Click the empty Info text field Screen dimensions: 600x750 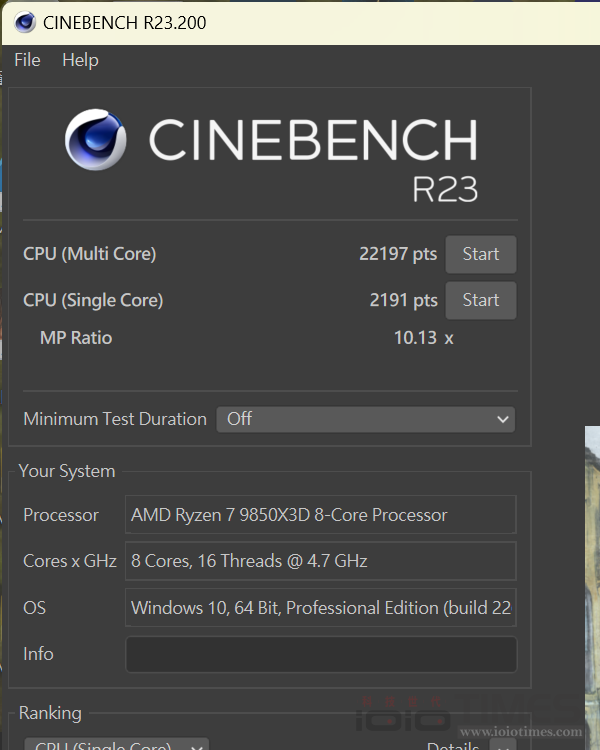tap(320, 654)
